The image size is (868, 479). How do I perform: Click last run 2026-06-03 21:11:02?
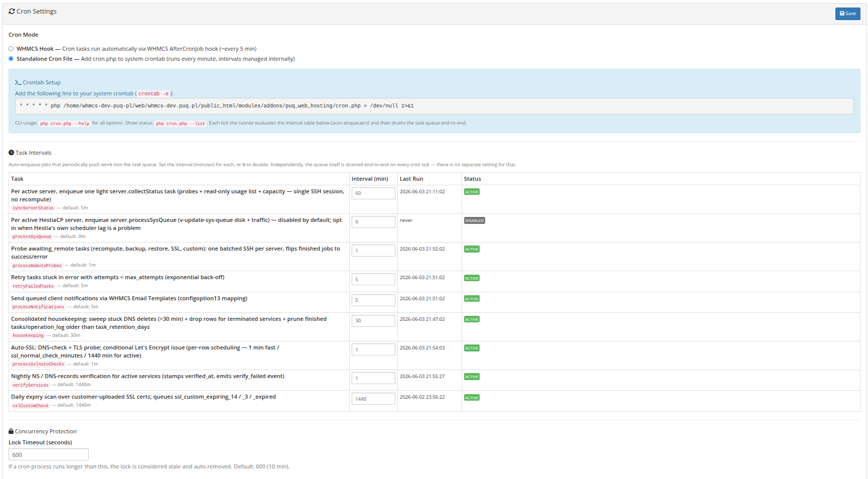pos(422,192)
